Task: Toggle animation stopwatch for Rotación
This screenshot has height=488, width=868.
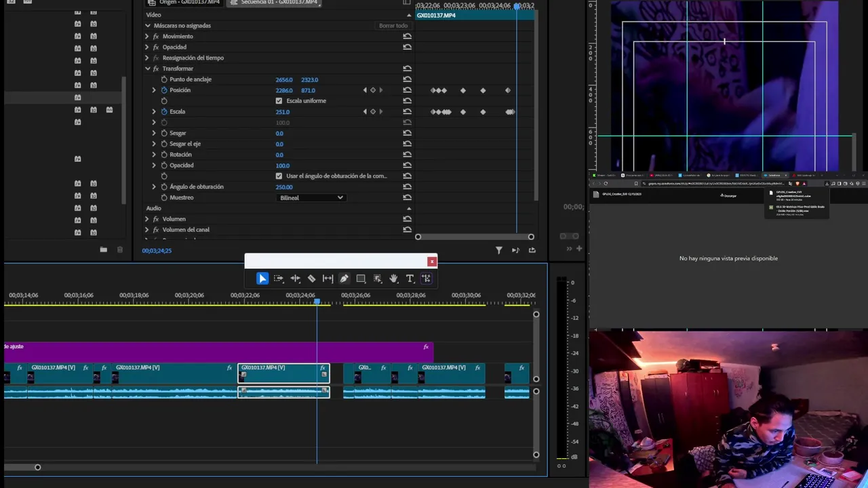Action: click(x=164, y=155)
